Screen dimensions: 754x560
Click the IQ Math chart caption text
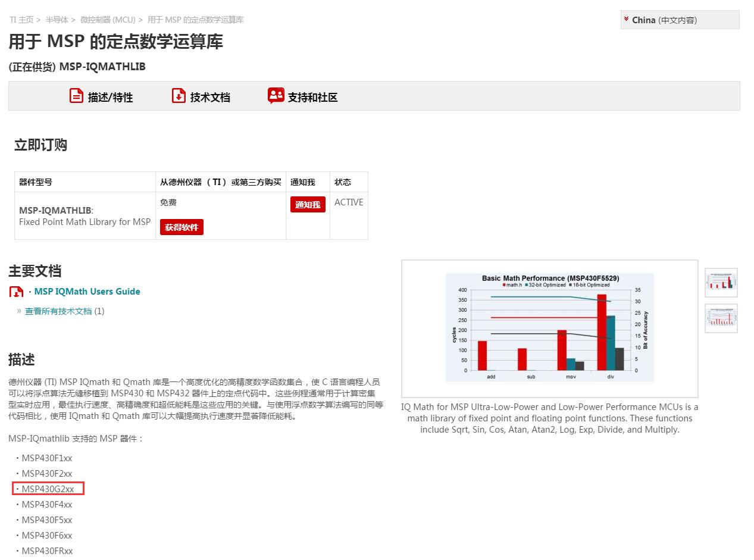[550, 418]
